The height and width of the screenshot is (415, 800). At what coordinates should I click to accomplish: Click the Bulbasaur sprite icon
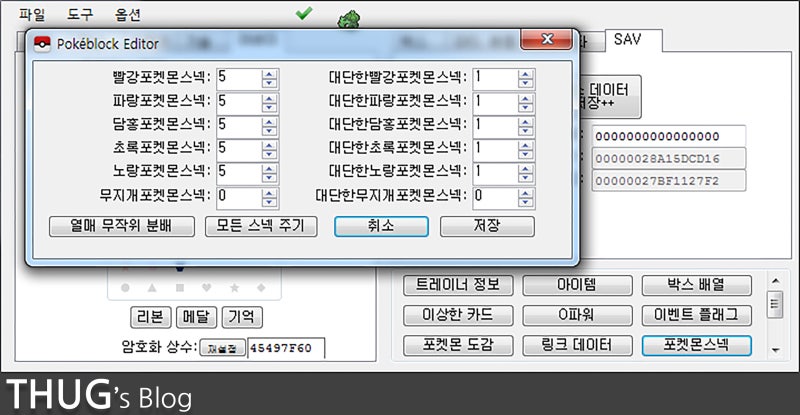(349, 20)
